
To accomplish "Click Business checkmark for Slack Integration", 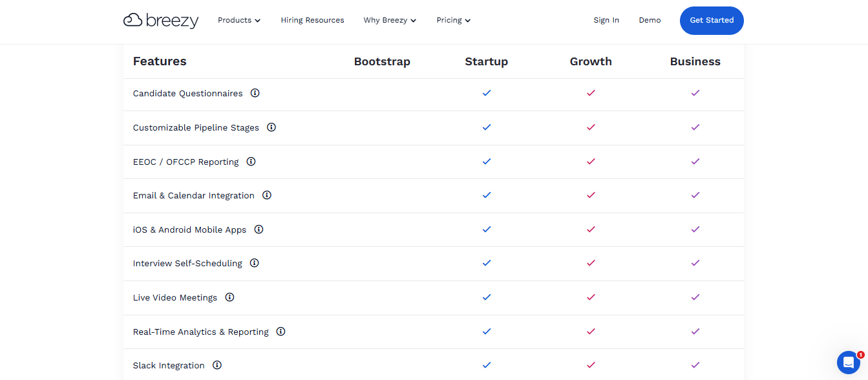I will coord(695,365).
